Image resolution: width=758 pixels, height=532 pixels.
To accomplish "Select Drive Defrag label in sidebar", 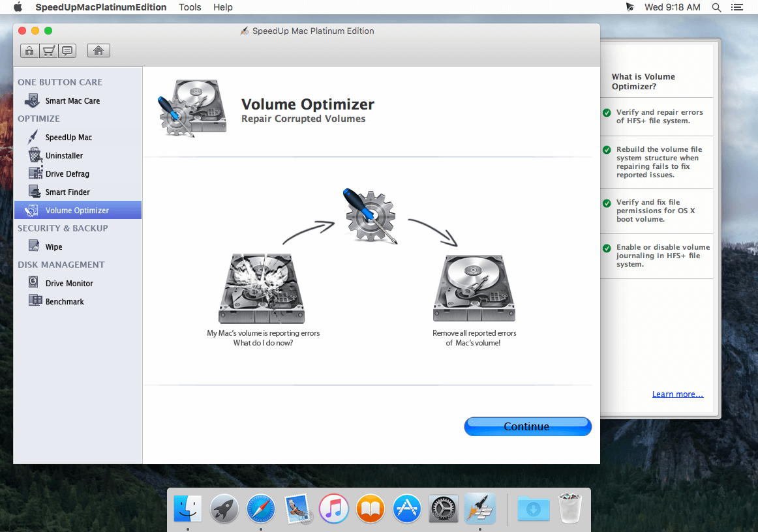I will point(67,174).
